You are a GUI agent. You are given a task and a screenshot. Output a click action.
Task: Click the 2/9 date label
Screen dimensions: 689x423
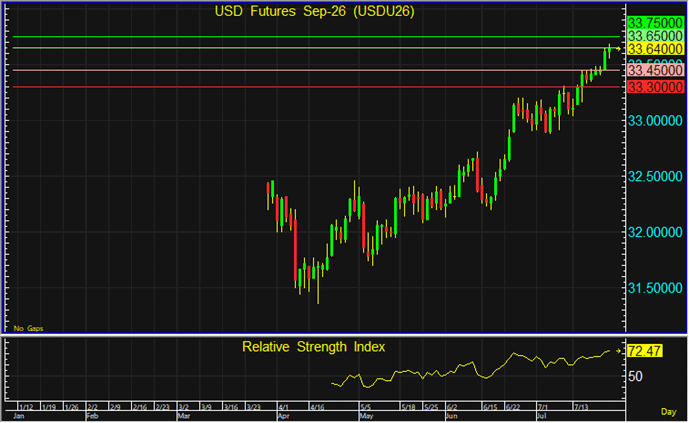115,407
